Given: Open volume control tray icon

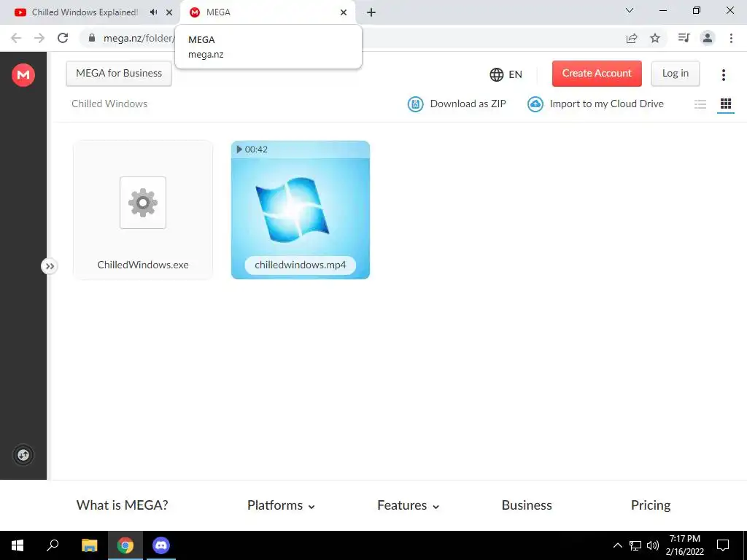Looking at the screenshot, I should coord(653,545).
